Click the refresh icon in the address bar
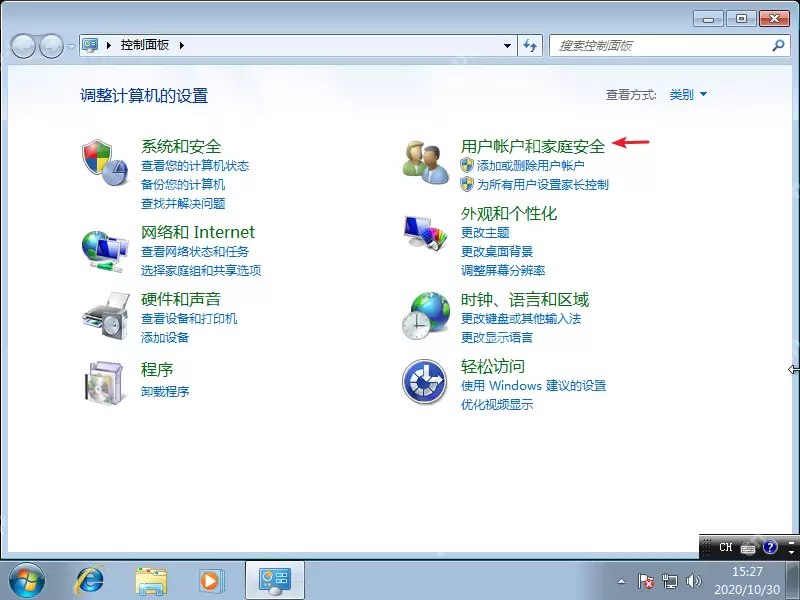800x600 pixels. 531,45
